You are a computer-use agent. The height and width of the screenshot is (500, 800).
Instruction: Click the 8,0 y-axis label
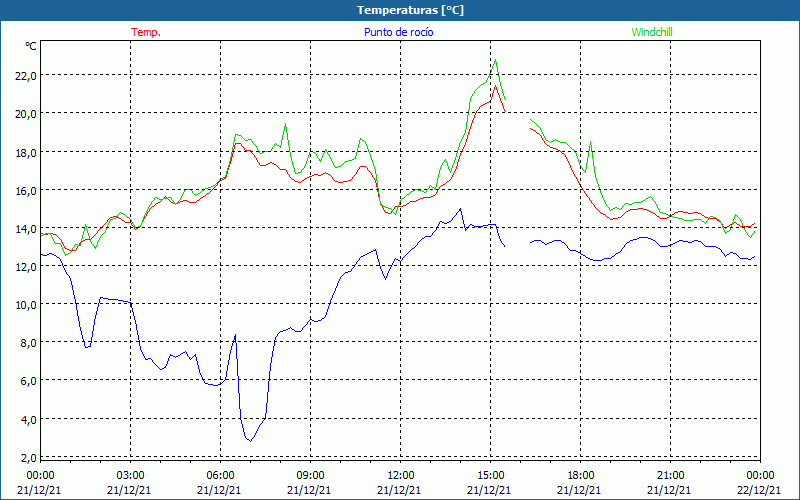click(x=27, y=342)
